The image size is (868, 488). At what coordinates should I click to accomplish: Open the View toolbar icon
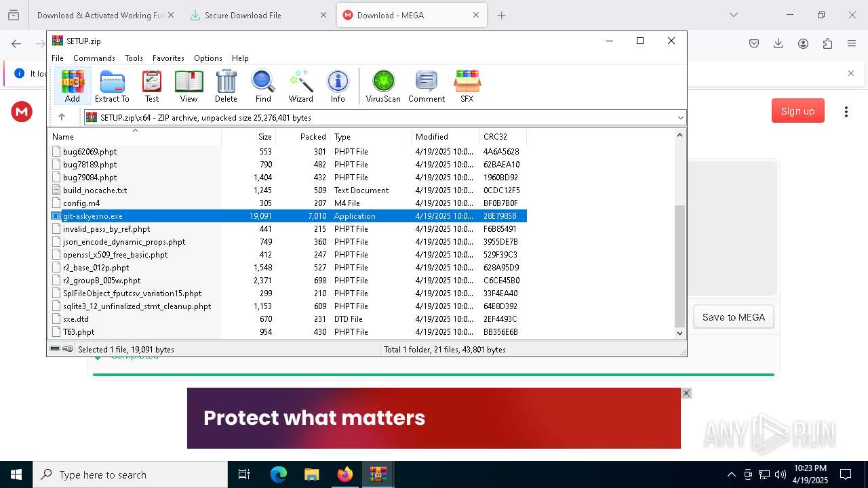tap(189, 86)
